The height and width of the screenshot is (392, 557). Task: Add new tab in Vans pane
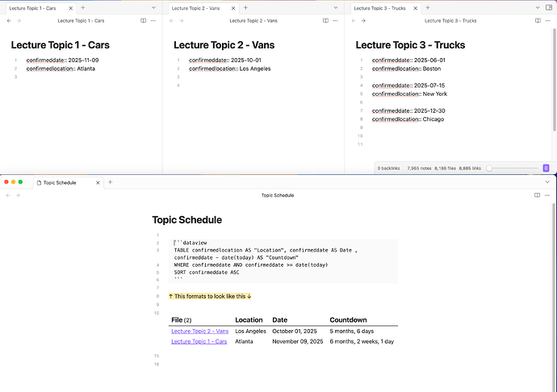245,8
